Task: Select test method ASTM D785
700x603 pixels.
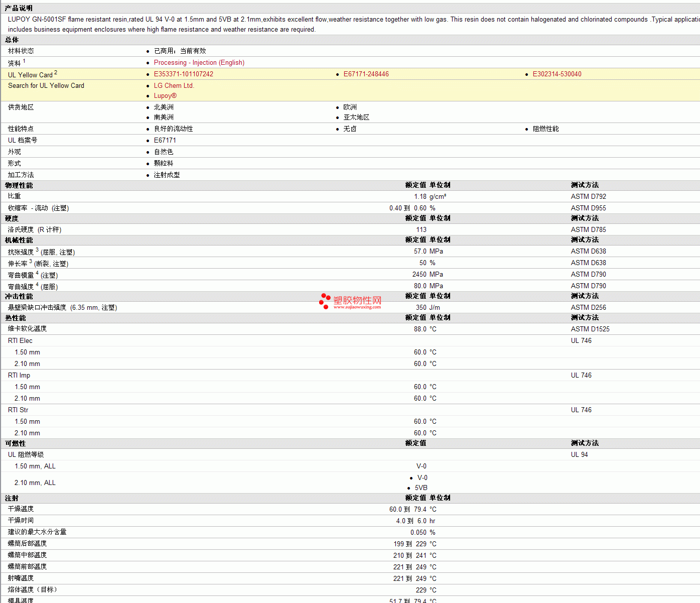Action: [x=589, y=230]
